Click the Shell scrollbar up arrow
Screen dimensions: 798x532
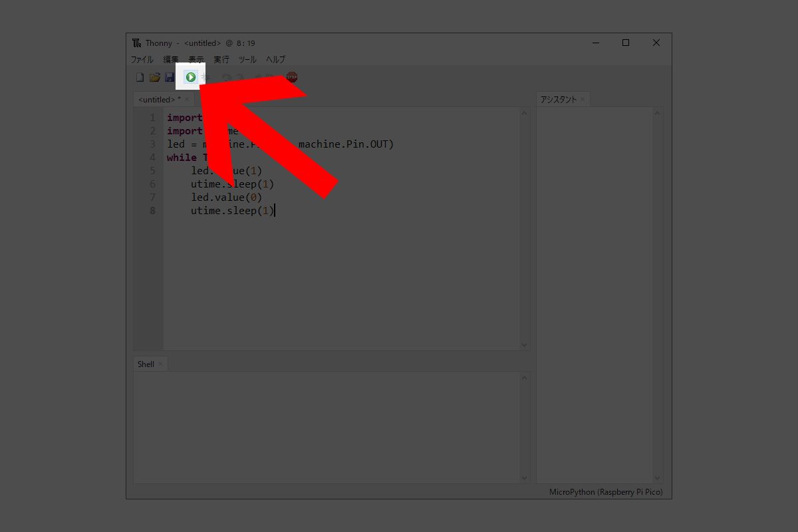tap(524, 378)
